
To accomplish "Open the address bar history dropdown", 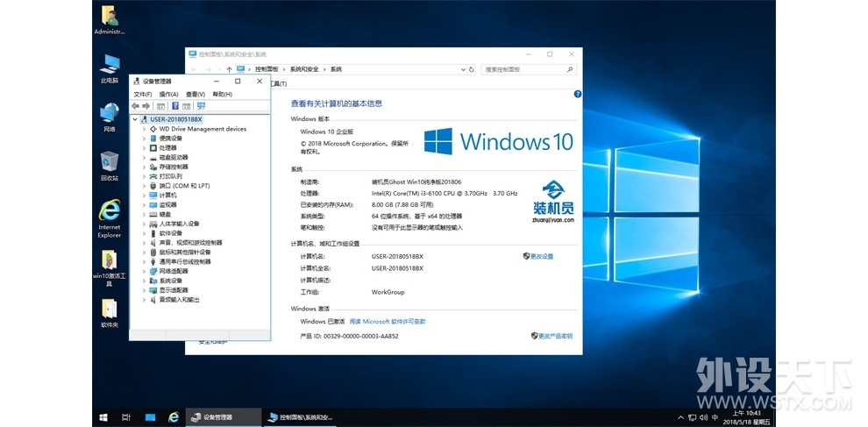I will tap(463, 70).
